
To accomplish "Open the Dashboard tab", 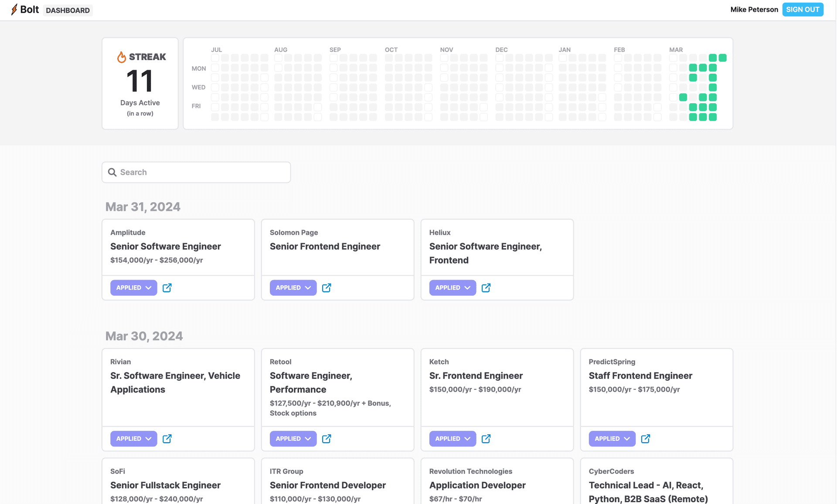I will 68,10.
